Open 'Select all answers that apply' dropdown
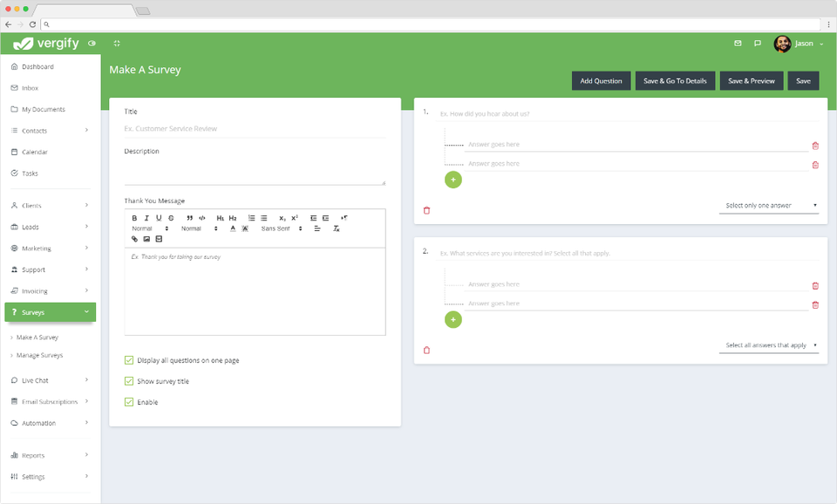Image resolution: width=837 pixels, height=504 pixels. pyautogui.click(x=769, y=345)
